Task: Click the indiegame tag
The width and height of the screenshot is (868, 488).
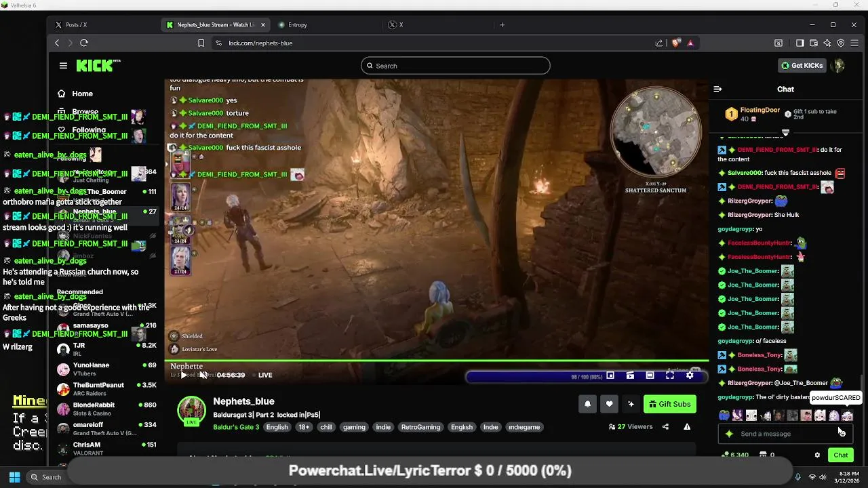Action: coord(524,427)
